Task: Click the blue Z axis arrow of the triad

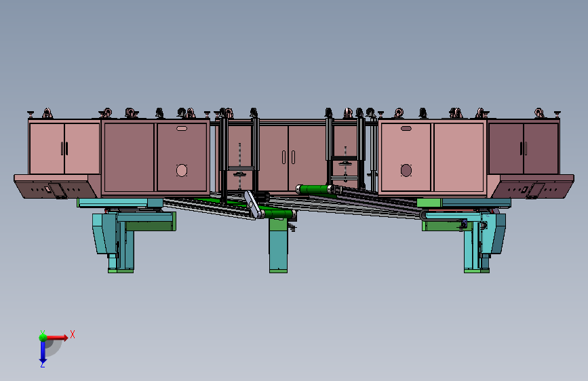Action: pyautogui.click(x=43, y=352)
